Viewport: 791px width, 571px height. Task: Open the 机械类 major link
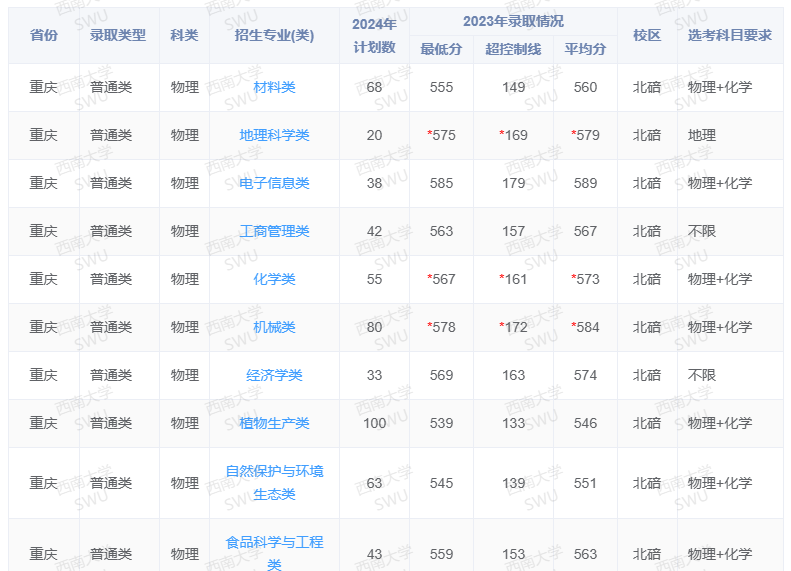pyautogui.click(x=274, y=327)
